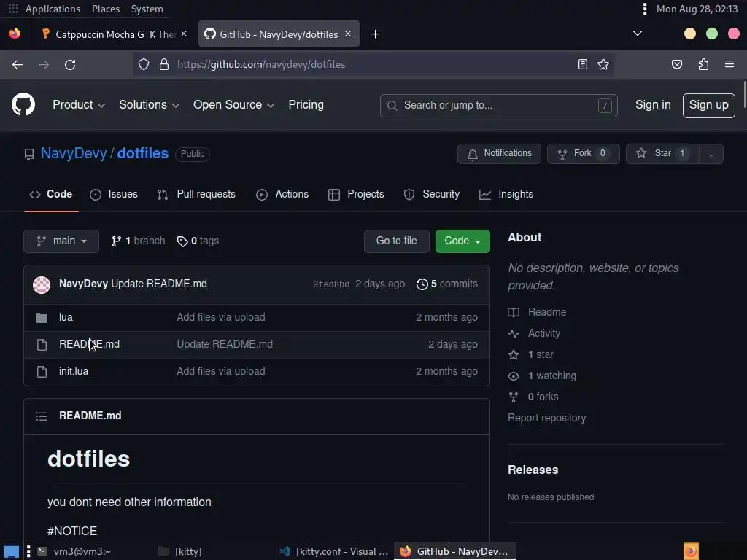This screenshot has width=747, height=560.
Task: Close the Catppuccin Mocha GTK tab
Action: tap(184, 34)
